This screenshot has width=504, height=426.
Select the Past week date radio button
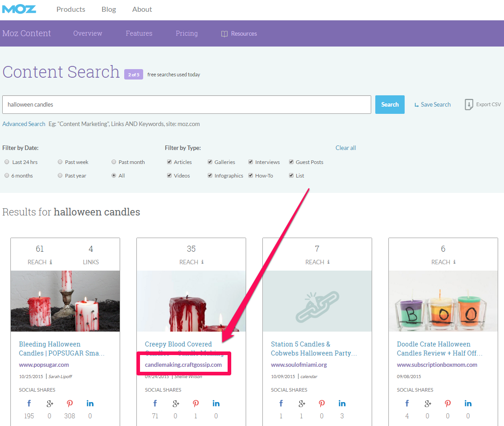coord(60,162)
